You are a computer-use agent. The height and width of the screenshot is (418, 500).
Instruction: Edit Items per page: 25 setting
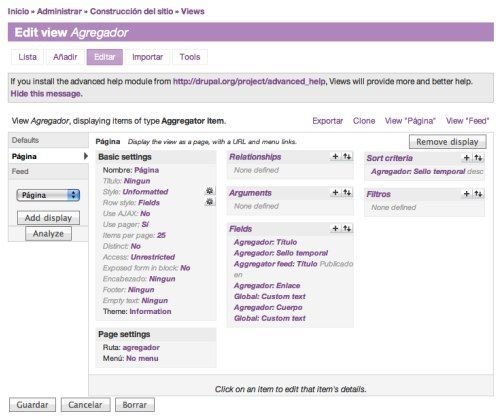(x=161, y=235)
